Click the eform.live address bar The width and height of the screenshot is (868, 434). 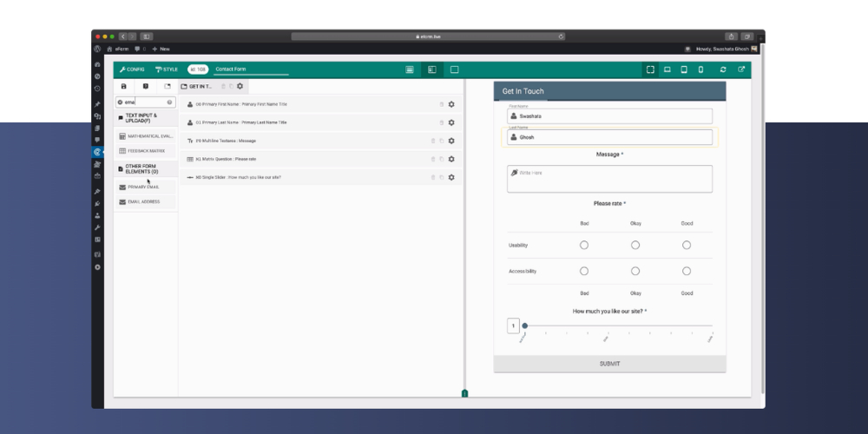tap(428, 36)
